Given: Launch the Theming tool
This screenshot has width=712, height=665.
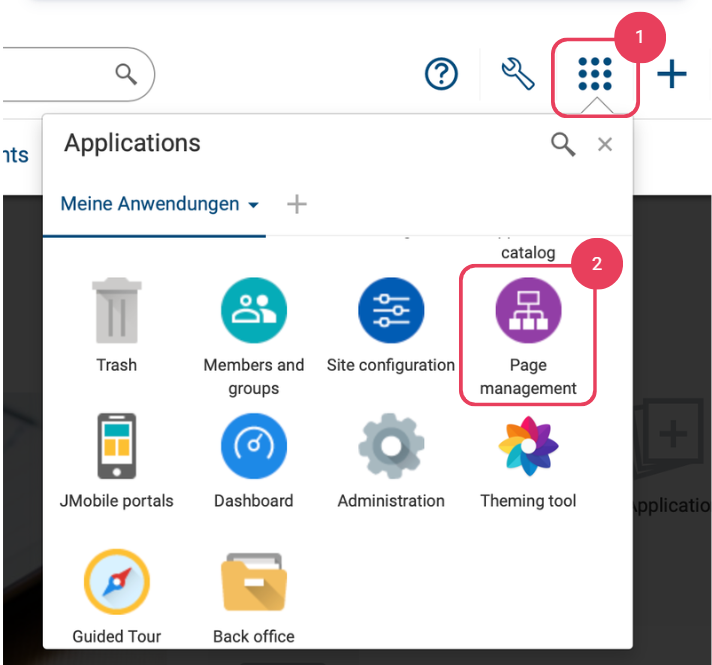Looking at the screenshot, I should pyautogui.click(x=528, y=447).
